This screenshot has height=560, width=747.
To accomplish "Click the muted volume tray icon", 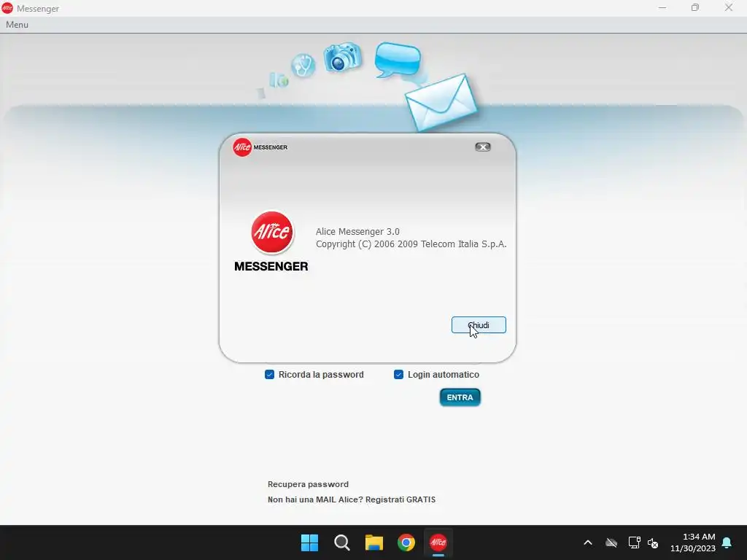I will [x=653, y=542].
